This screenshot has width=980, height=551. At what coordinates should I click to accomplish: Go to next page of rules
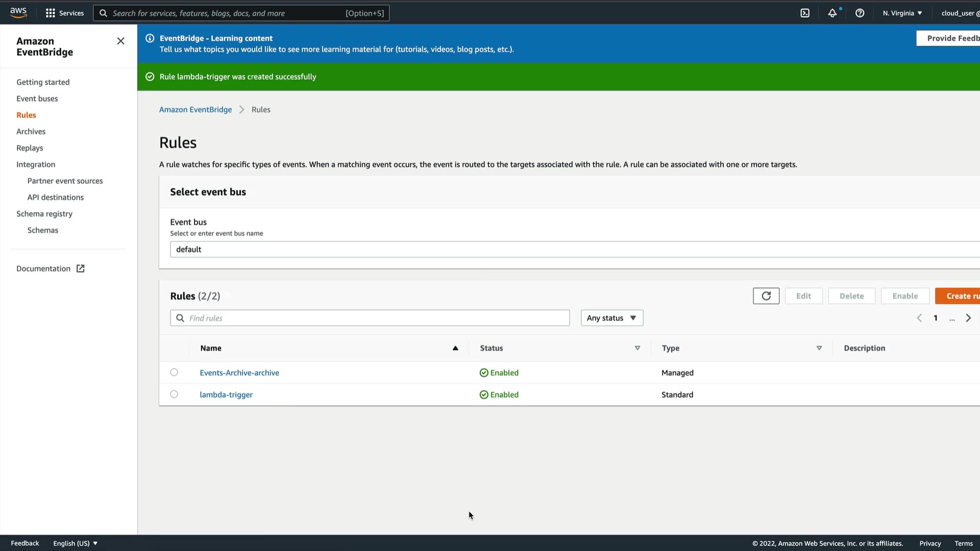click(968, 318)
